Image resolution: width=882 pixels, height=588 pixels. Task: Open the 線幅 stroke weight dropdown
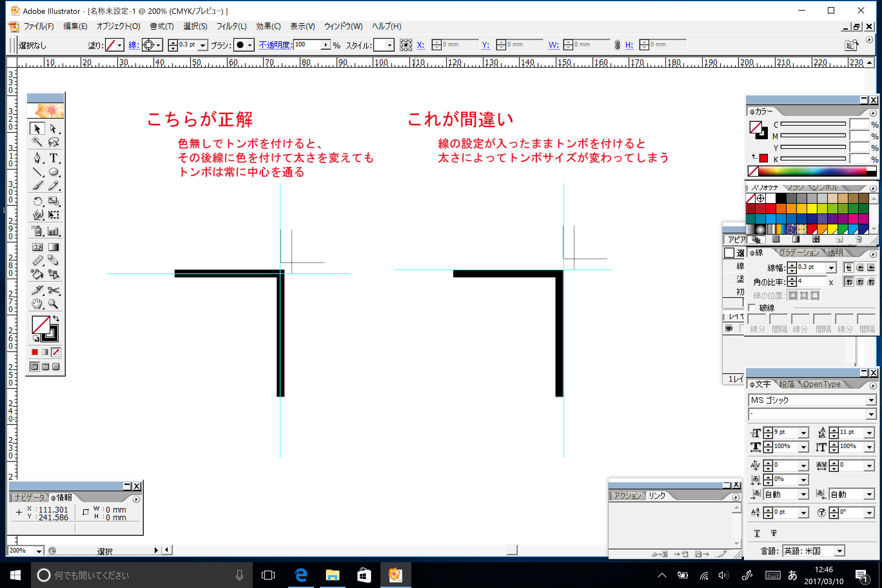click(x=831, y=267)
